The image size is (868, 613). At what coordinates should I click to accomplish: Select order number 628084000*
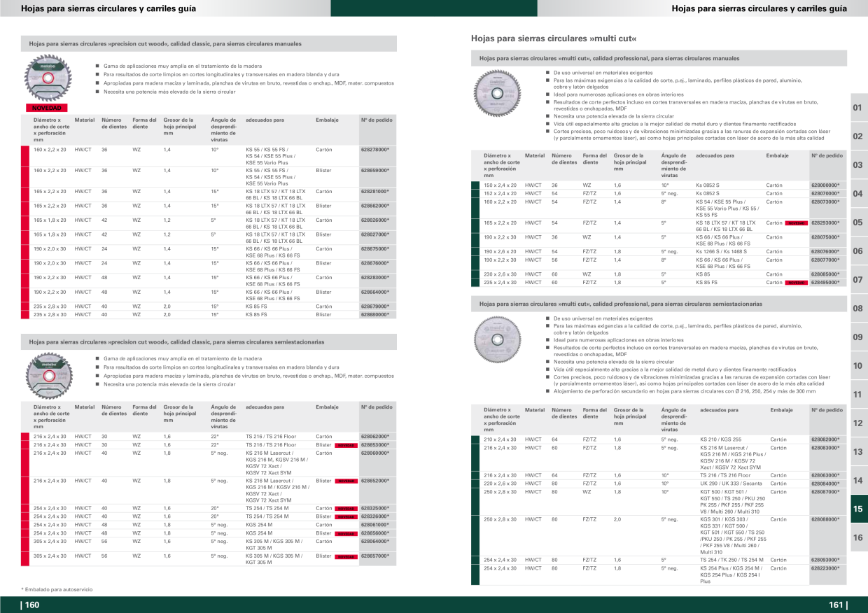point(825,484)
